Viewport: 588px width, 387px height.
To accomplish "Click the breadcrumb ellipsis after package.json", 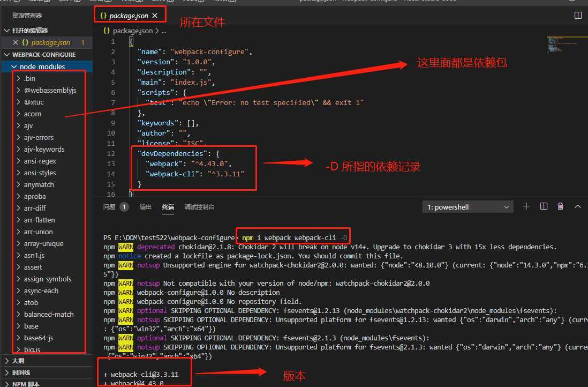I will coord(164,31).
